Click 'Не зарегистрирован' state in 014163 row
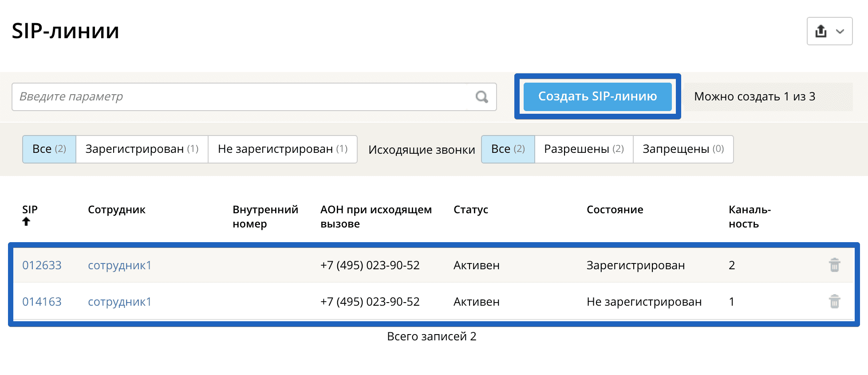The height and width of the screenshot is (375, 868). tap(644, 302)
